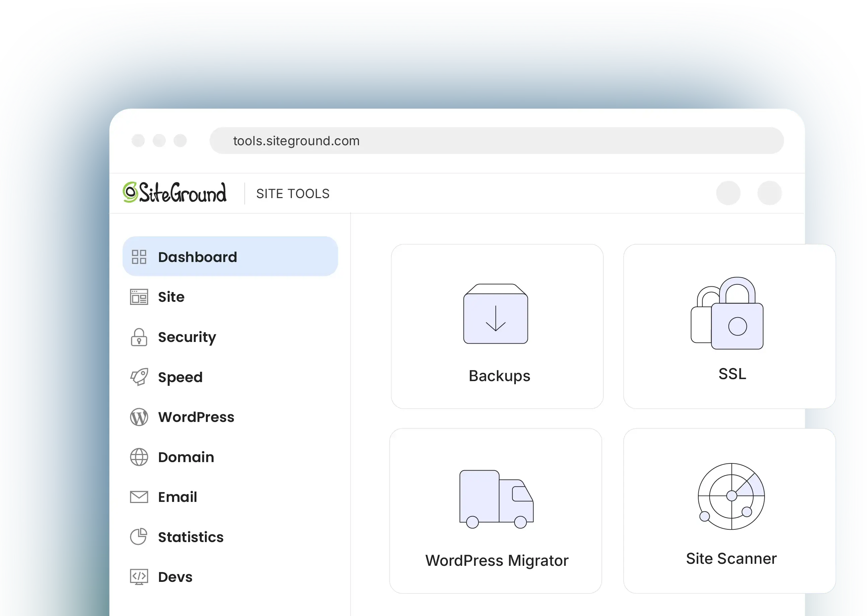Viewport: 868px width, 616px height.
Task: Click the Email envelope icon
Action: pos(139,497)
